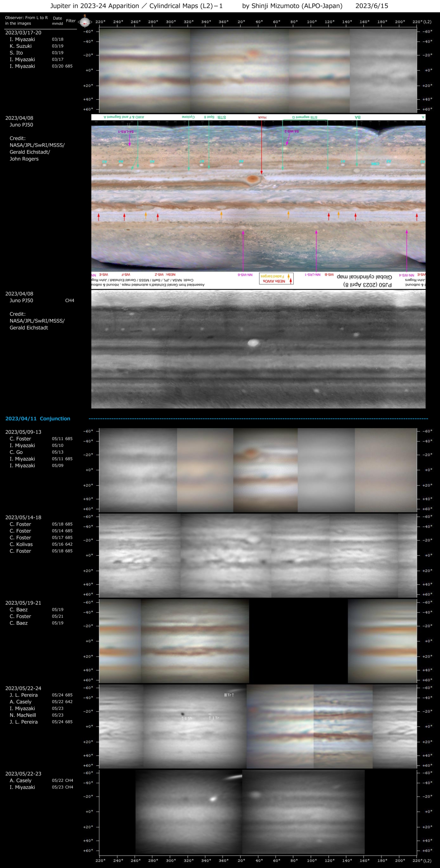The height and width of the screenshot is (868, 440).
Task: Select the 2023/05/09-13 date heading
Action: point(23,432)
